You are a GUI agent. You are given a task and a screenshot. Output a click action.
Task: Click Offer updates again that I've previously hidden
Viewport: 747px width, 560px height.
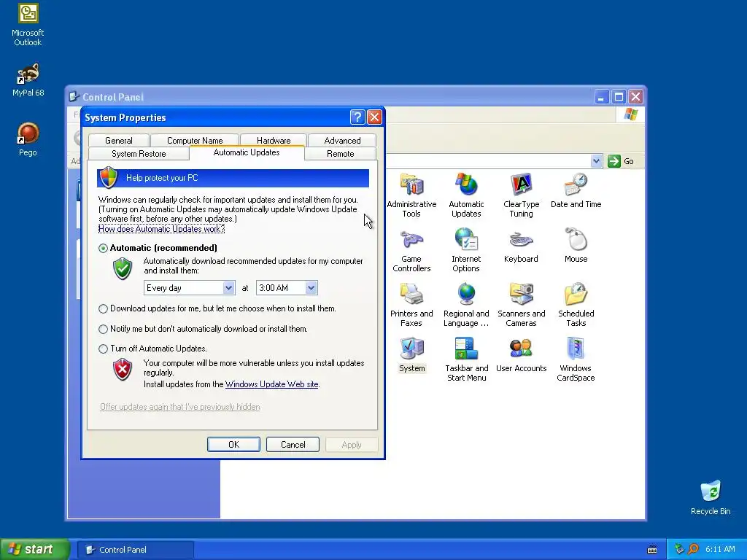pos(179,407)
